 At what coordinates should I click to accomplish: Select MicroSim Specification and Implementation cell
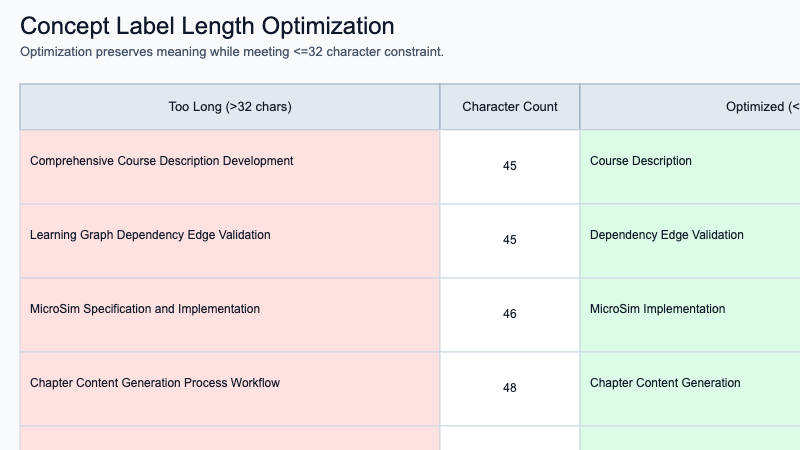tap(230, 315)
